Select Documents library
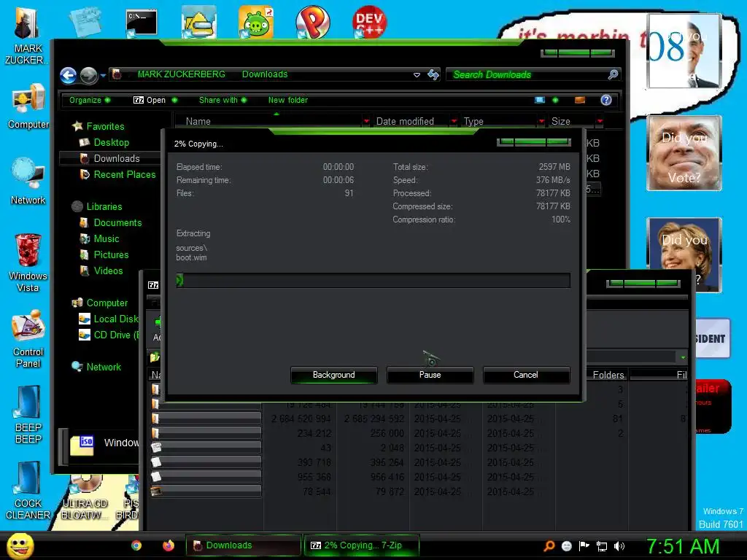The image size is (747, 560). 117,223
